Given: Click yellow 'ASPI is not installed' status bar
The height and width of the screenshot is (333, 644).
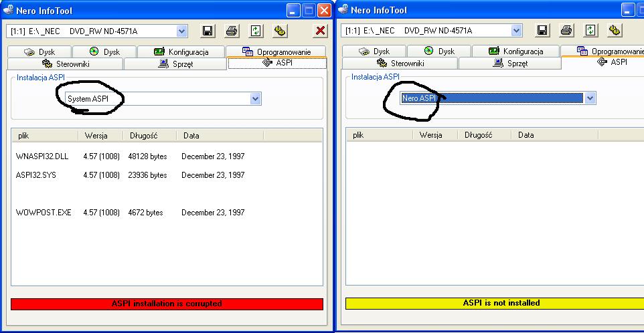Looking at the screenshot, I should 495,303.
